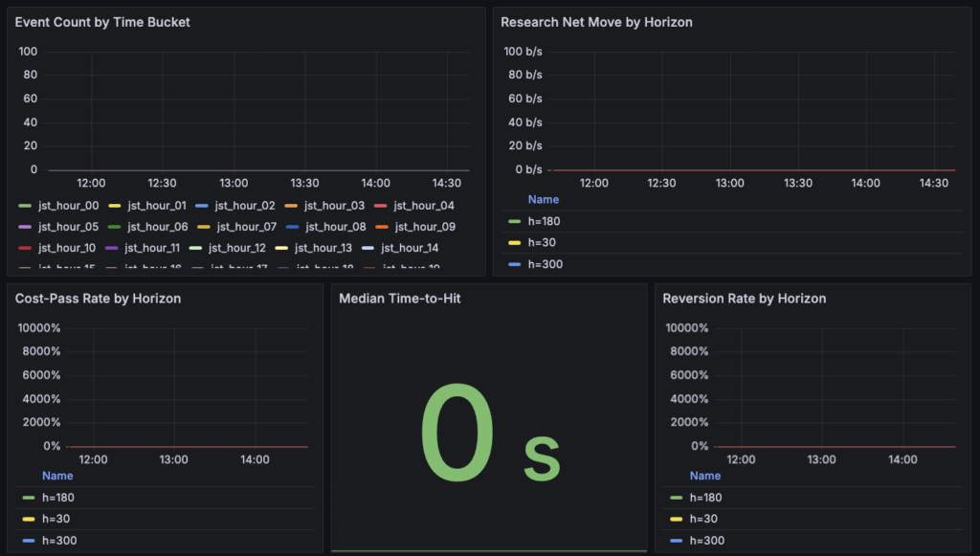The image size is (980, 556).
Task: Select h=300 in Reversion Rate legend
Action: [705, 541]
